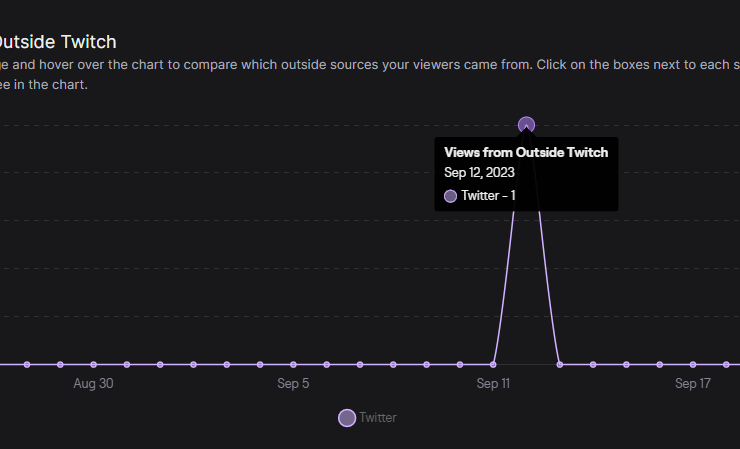Select the Aug 30 data point
The width and height of the screenshot is (740, 449).
pyautogui.click(x=93, y=364)
